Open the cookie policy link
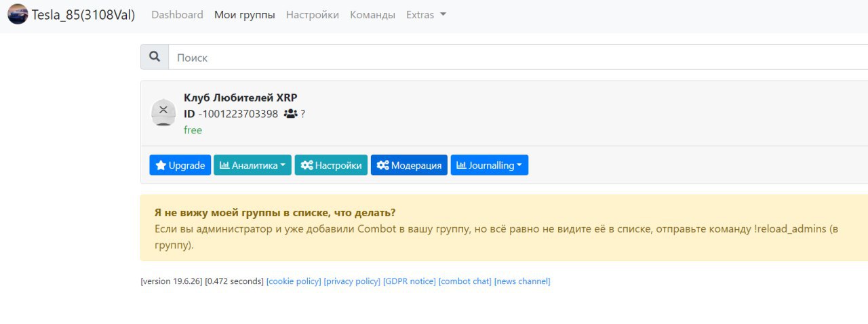868x324 pixels. [x=294, y=281]
